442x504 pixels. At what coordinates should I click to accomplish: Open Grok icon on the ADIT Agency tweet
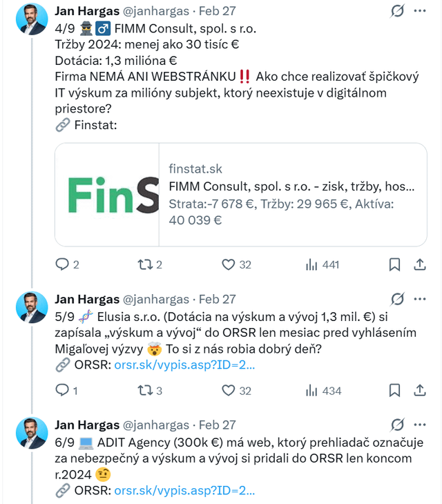click(x=397, y=425)
